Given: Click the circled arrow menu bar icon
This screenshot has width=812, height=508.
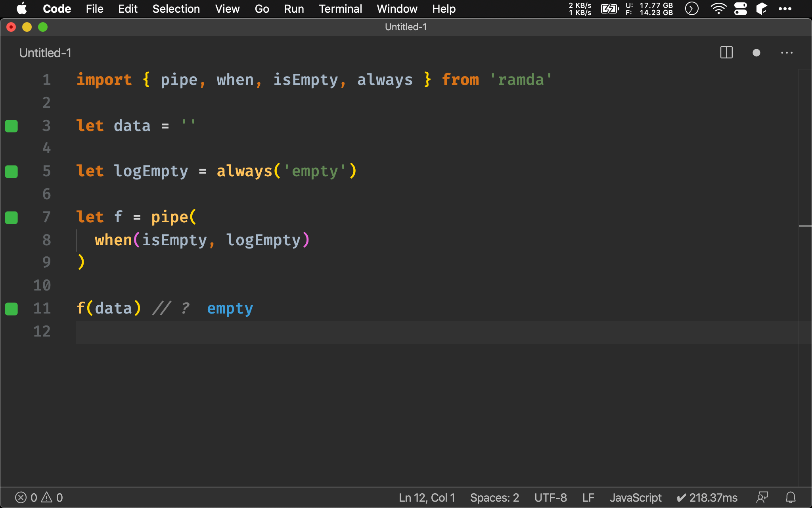Looking at the screenshot, I should pos(691,9).
